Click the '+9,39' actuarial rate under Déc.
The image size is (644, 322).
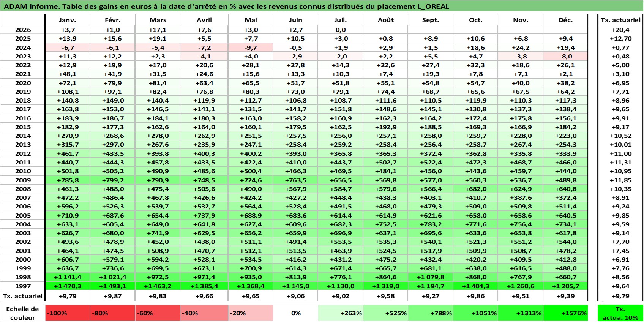[x=565, y=296]
